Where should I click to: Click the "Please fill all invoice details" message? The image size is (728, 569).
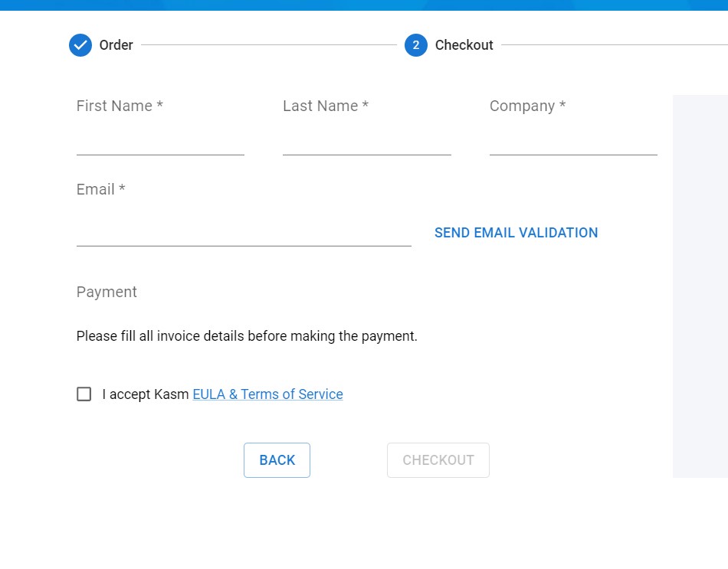pos(247,336)
